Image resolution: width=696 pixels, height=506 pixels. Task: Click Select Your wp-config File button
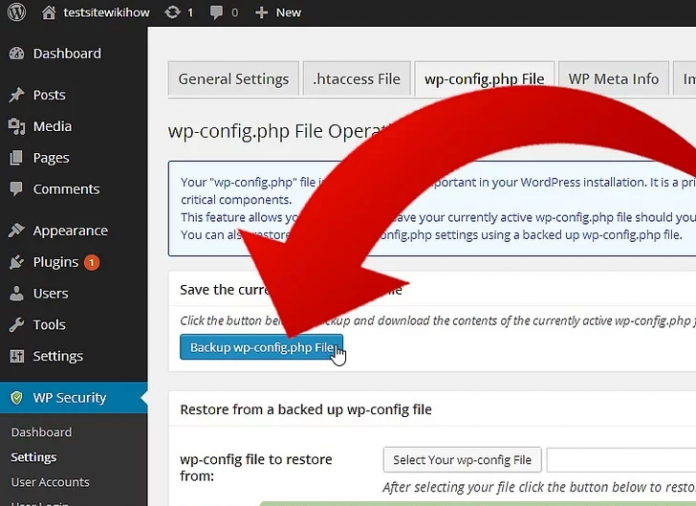coord(462,460)
